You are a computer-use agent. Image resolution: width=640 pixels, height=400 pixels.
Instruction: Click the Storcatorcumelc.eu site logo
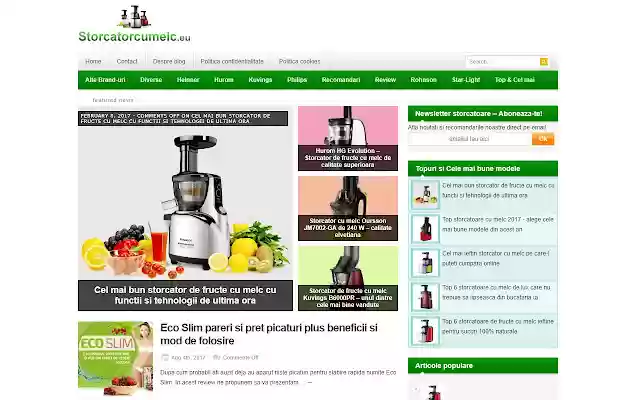point(134,24)
